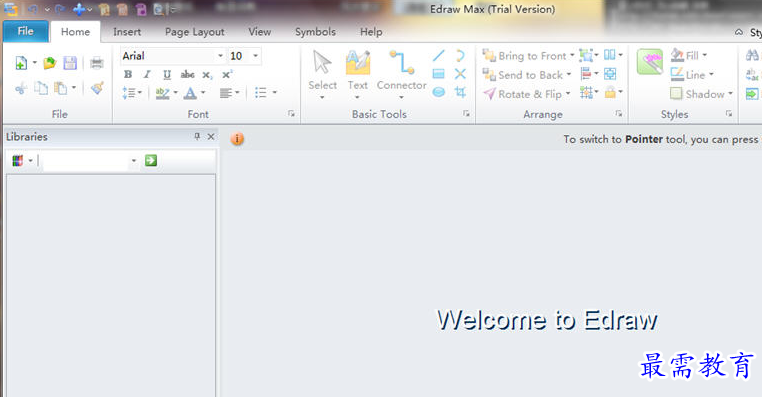Click the Group shapes icon

587,55
